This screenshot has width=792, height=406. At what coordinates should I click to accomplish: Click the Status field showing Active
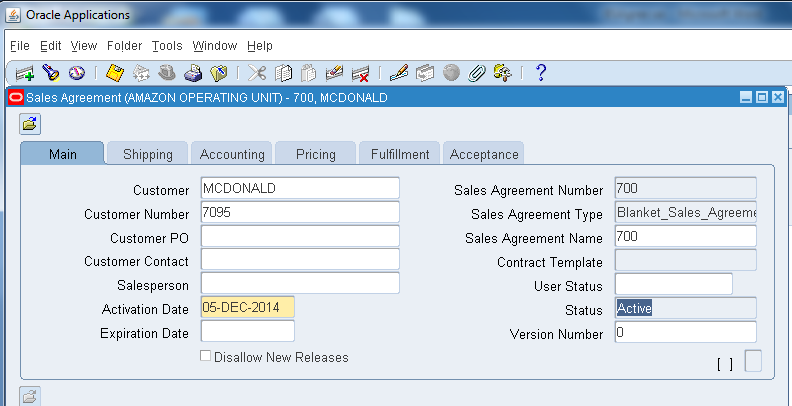pyautogui.click(x=685, y=308)
